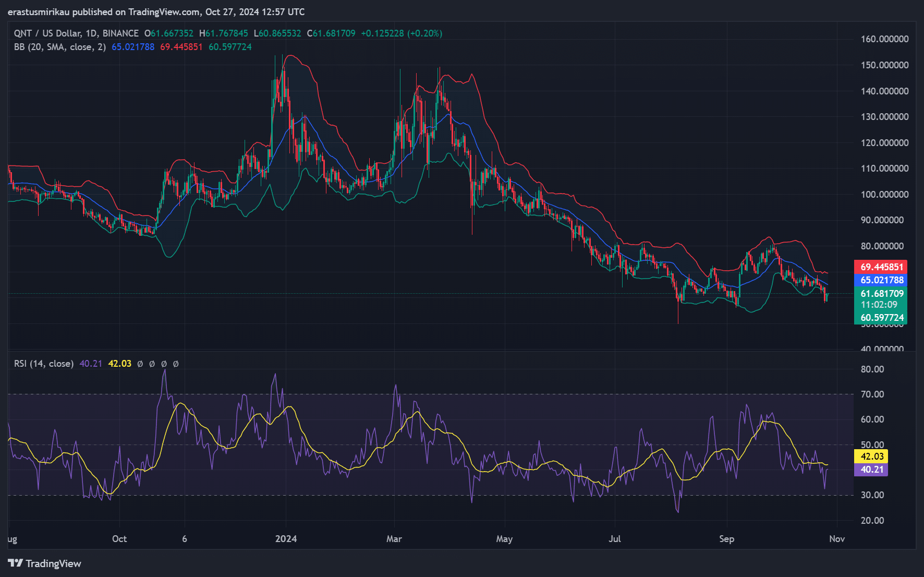Click the purple RSI value tag 40.21

click(x=871, y=470)
